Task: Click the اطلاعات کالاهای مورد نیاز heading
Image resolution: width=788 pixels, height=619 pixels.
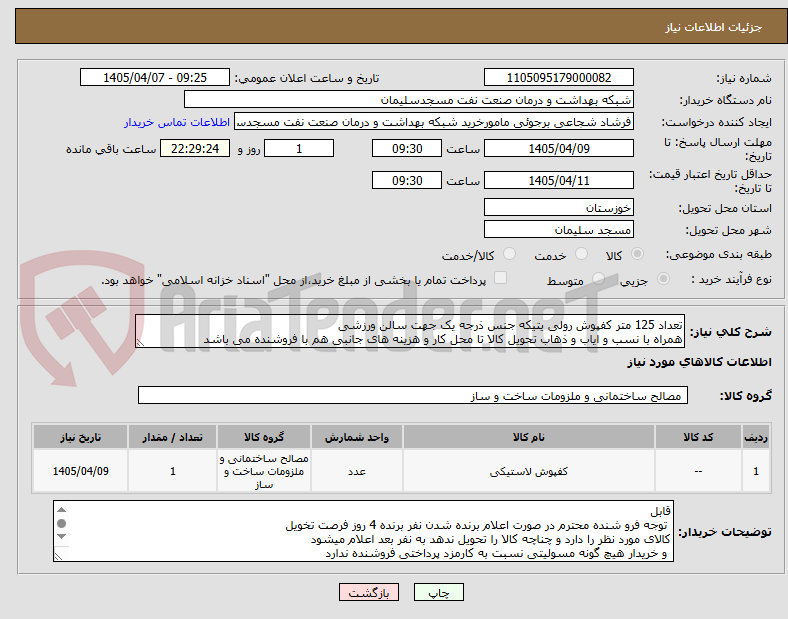Action: 699,362
